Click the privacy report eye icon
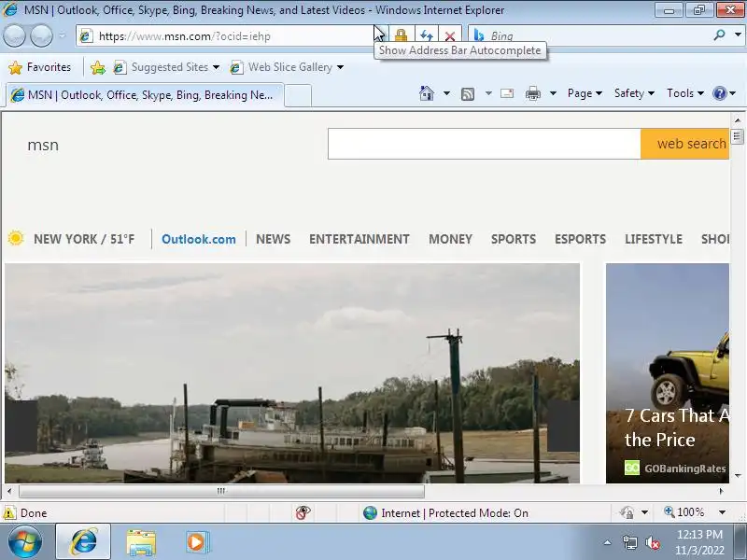Screen dimensions: 747x560 point(303,512)
